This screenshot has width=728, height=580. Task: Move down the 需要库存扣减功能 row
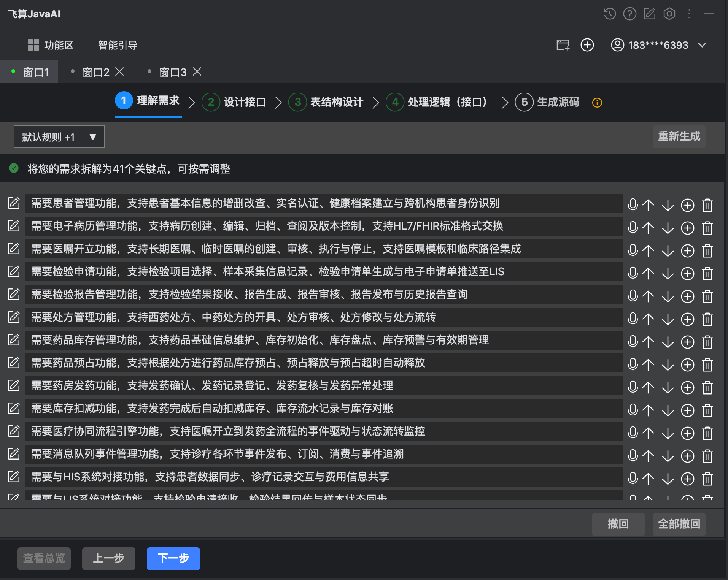pyautogui.click(x=668, y=410)
